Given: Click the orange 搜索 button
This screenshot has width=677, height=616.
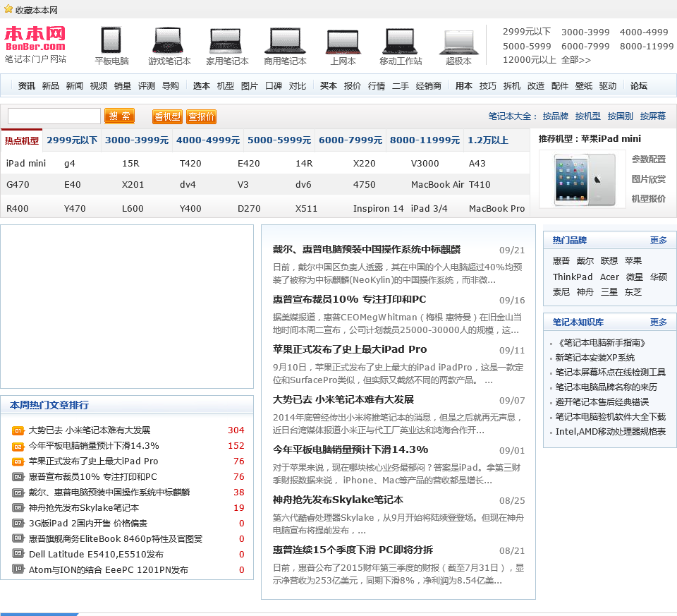Looking at the screenshot, I should 120,116.
